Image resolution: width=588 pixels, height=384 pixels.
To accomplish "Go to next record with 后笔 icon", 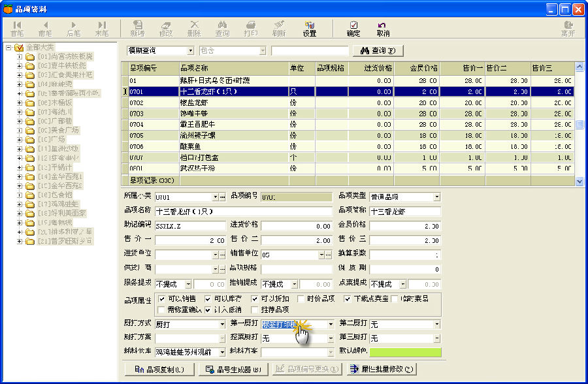I will (73, 28).
